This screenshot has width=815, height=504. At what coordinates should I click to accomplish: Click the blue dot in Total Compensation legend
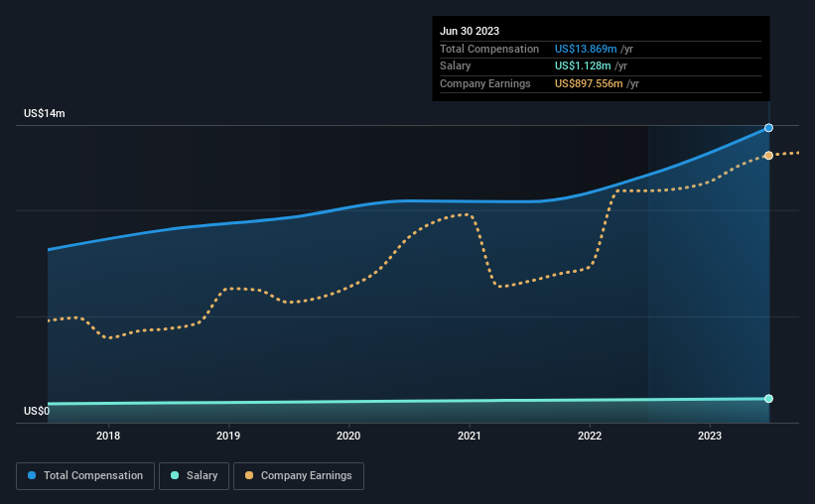tap(32, 475)
